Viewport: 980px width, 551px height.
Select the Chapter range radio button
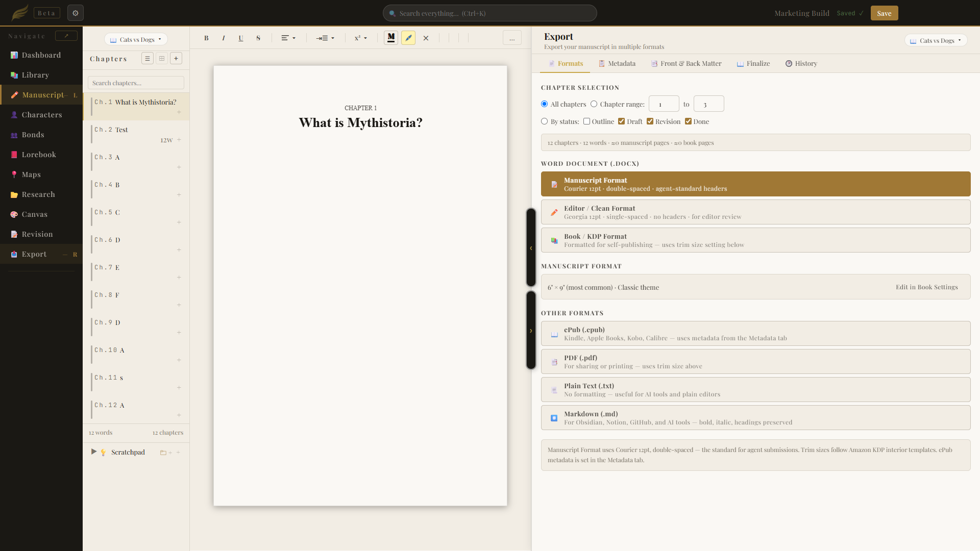[594, 104]
